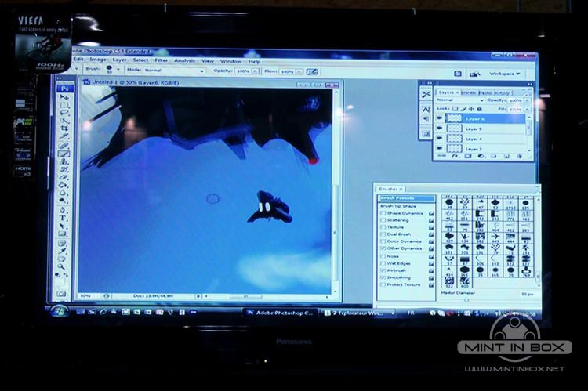Enable the Dual Brush checkbox

[x=383, y=234]
